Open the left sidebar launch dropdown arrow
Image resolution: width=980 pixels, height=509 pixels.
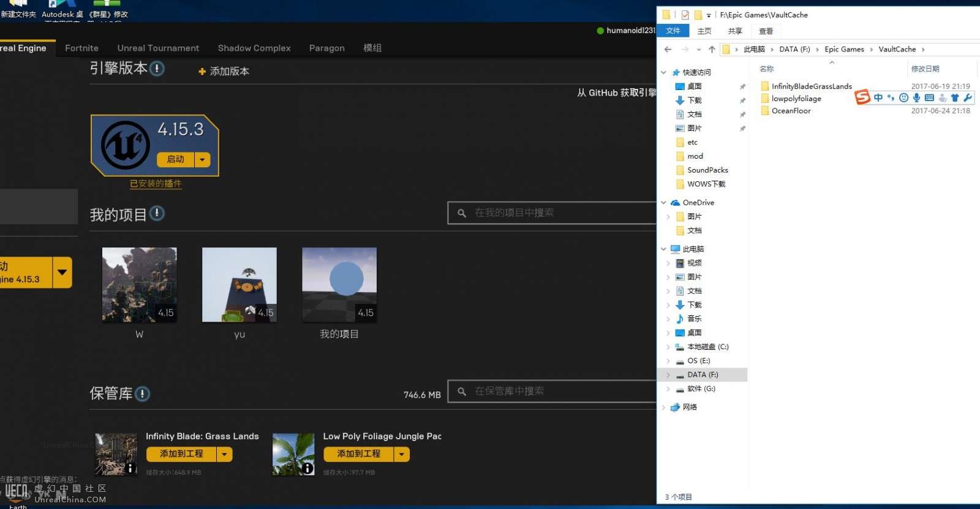pos(62,273)
